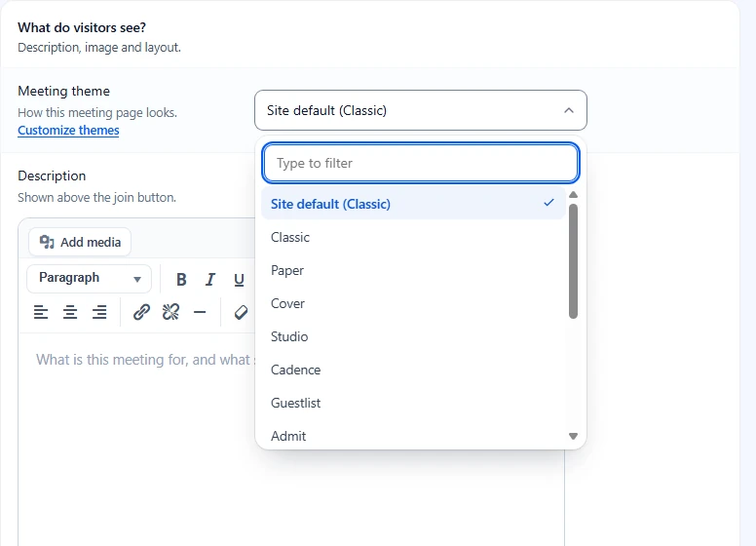Click the Add media button
756x546 pixels.
(80, 242)
